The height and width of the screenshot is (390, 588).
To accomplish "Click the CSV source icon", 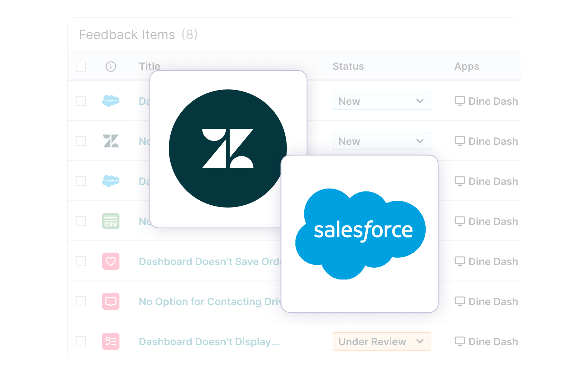I will [111, 221].
